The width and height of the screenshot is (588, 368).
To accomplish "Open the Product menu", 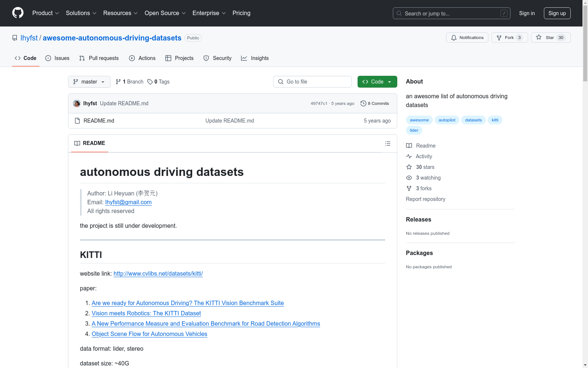I will [46, 13].
